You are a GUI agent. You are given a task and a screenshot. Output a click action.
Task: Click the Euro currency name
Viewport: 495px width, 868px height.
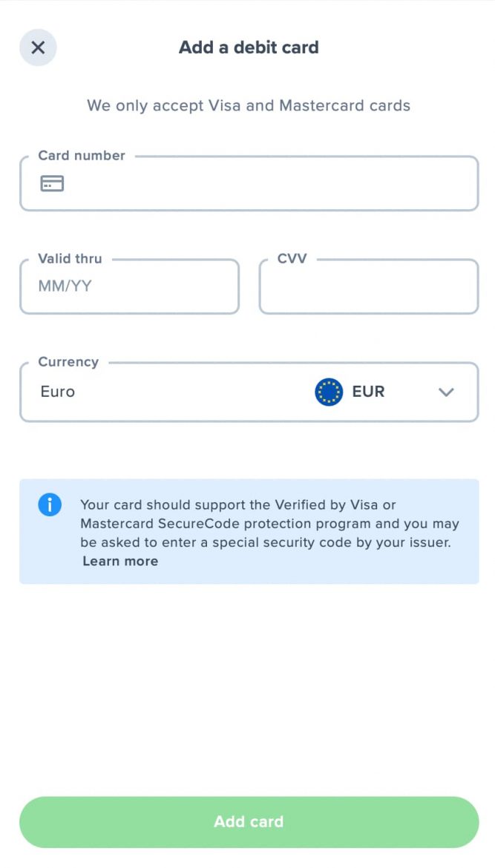58,392
